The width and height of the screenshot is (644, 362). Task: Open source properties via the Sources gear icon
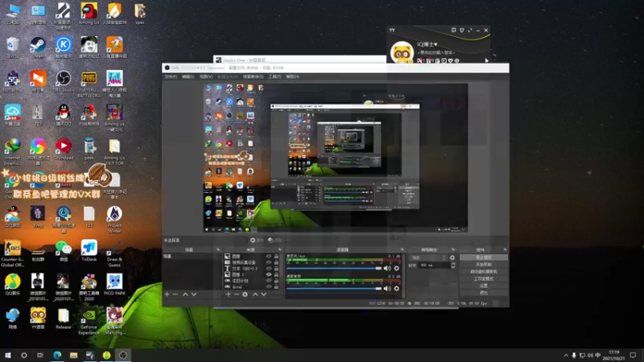click(x=246, y=294)
